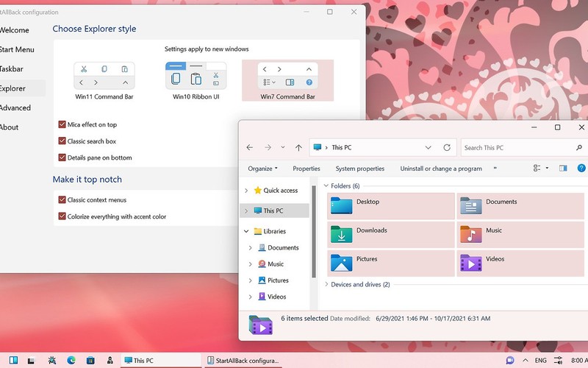
Task: Switch to StartAllBack configuration taskbar button
Action: [243, 361]
